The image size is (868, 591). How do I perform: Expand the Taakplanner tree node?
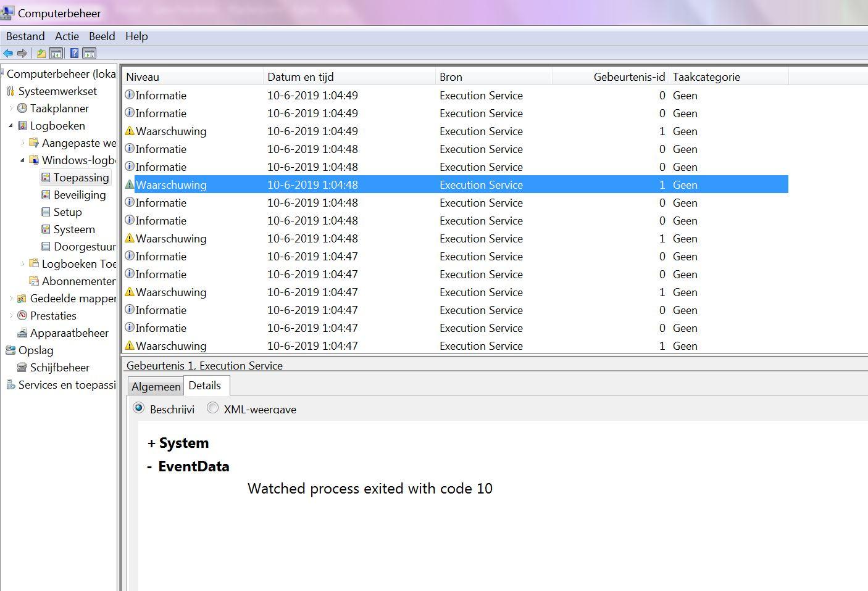point(11,109)
